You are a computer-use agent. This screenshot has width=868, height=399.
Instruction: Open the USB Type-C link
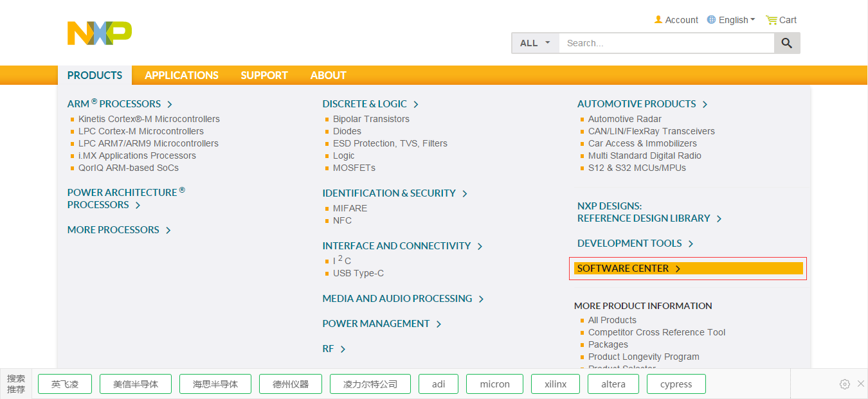click(x=358, y=273)
